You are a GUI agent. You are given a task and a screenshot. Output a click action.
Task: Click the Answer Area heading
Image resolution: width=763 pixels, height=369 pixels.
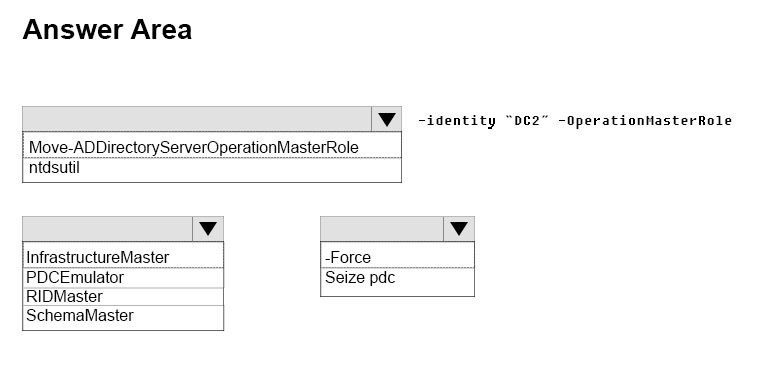coord(107,30)
